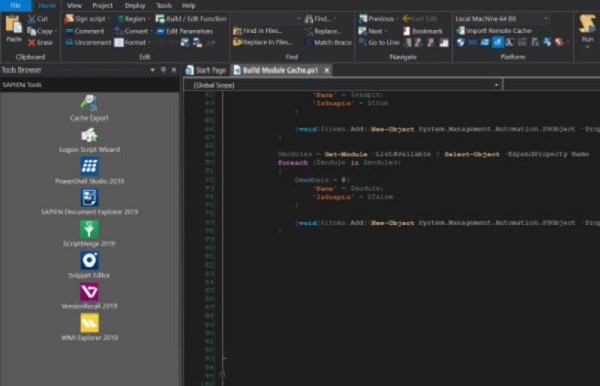The height and width of the screenshot is (386, 600).
Task: Click Match Brace
Action: tap(328, 42)
